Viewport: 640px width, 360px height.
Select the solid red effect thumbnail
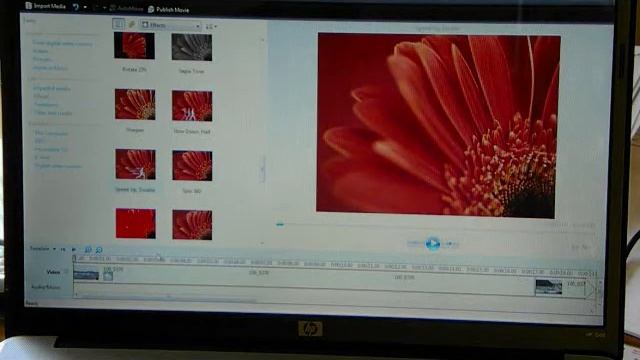(136, 223)
